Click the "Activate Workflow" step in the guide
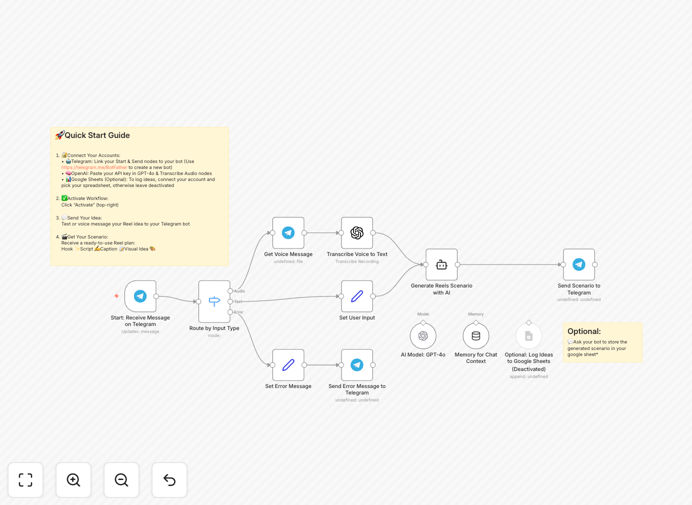This screenshot has width=692, height=505. (85, 198)
